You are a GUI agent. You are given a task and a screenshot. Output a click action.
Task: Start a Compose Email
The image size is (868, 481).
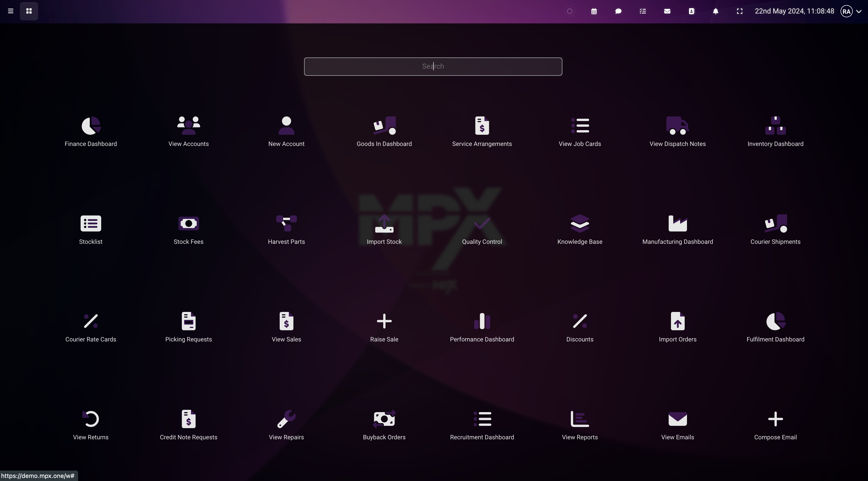775,424
